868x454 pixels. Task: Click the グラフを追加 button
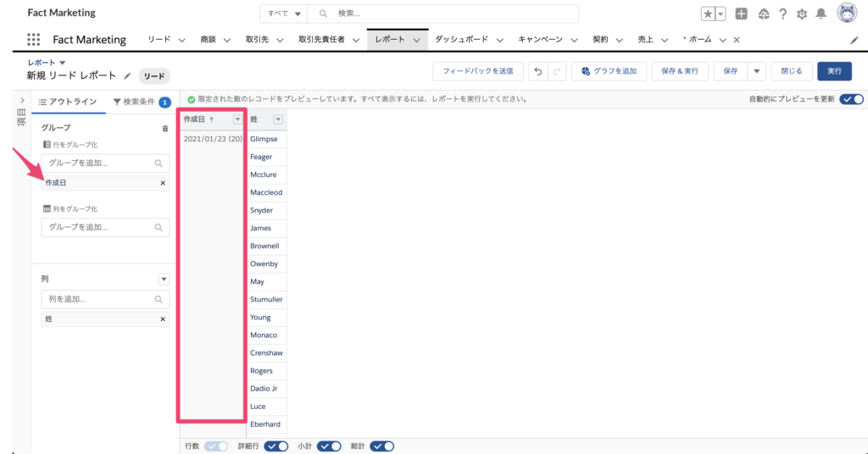[609, 71]
